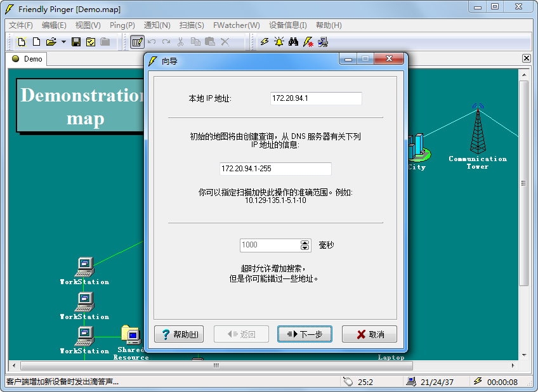Click the status bar device count 21/24/37
The height and width of the screenshot is (392, 538).
[x=436, y=382]
